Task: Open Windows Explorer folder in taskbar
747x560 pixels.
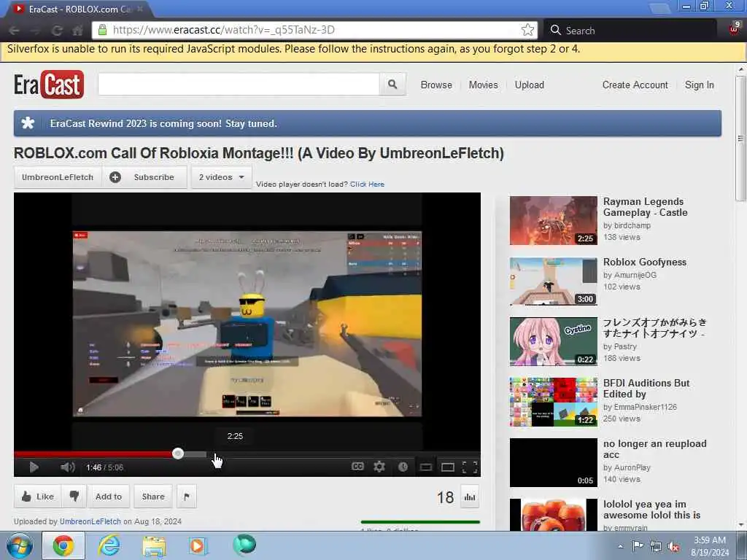Action: tap(155, 545)
